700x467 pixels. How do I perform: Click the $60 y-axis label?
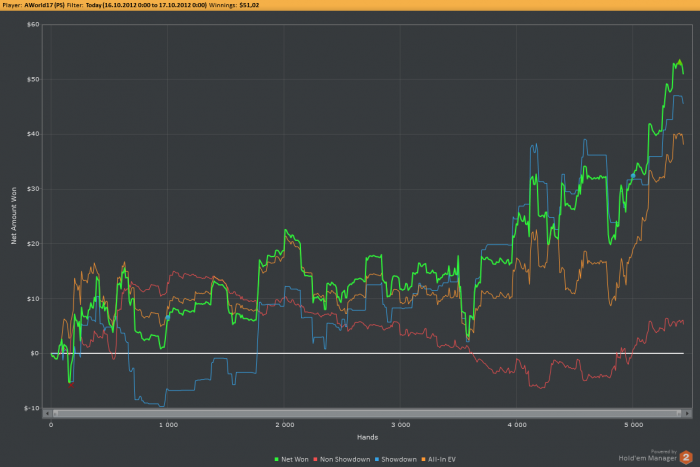(x=33, y=25)
